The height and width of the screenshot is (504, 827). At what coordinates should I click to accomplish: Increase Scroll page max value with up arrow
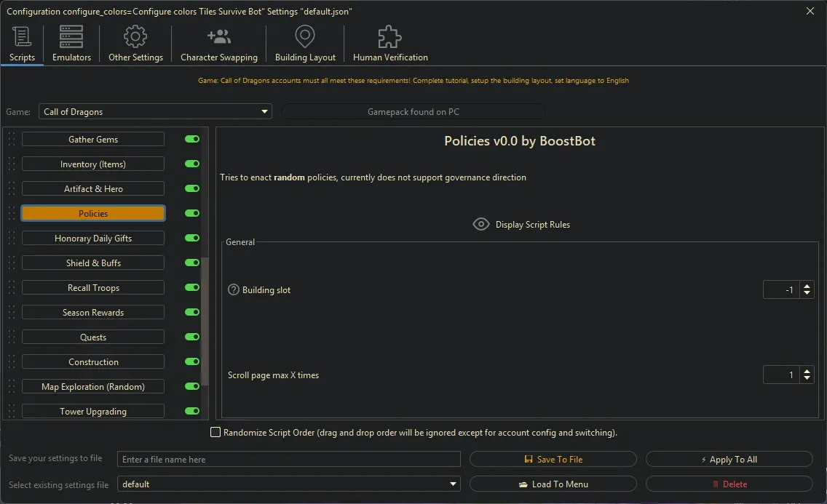807,371
